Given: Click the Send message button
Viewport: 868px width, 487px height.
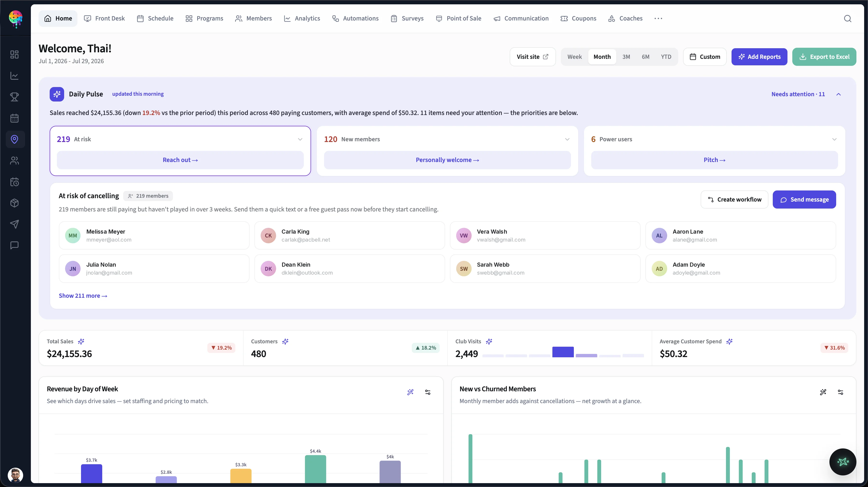Looking at the screenshot, I should pyautogui.click(x=804, y=200).
